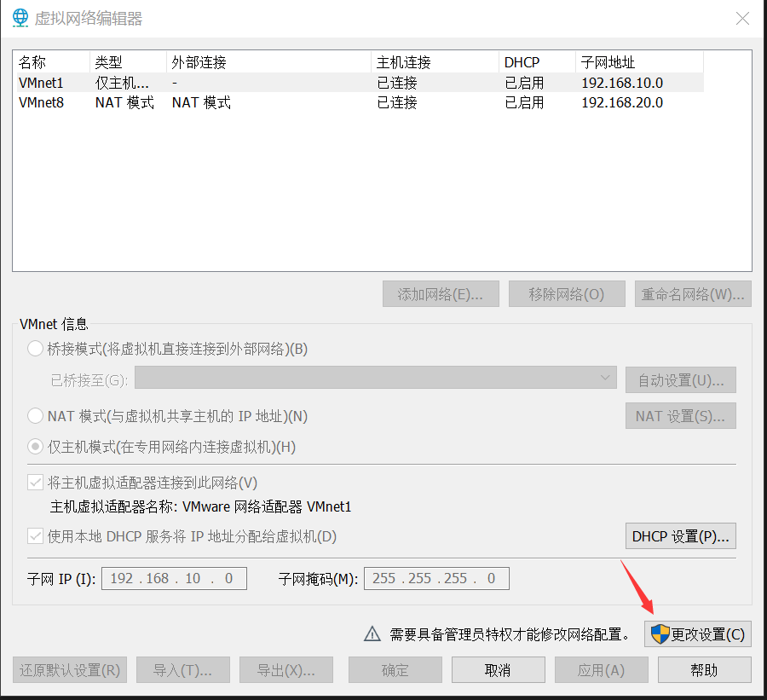
Task: Click the 子网 IP input field
Action: [174, 579]
